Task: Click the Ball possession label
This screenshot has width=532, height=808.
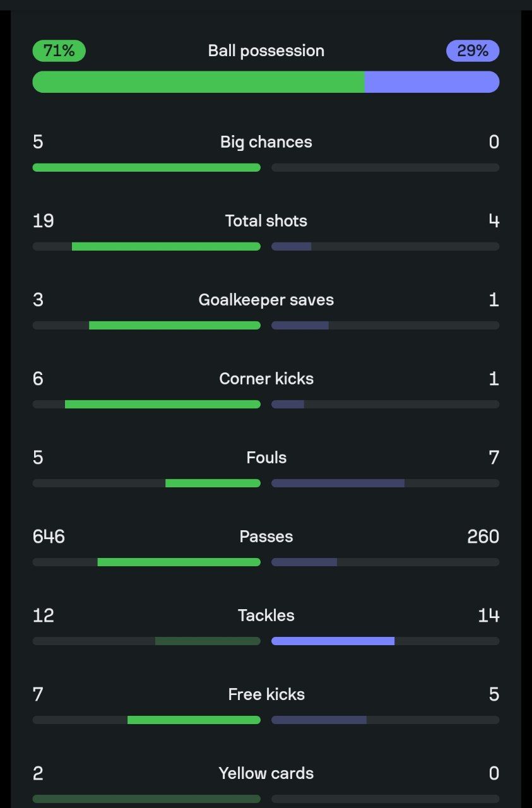Action: (266, 50)
